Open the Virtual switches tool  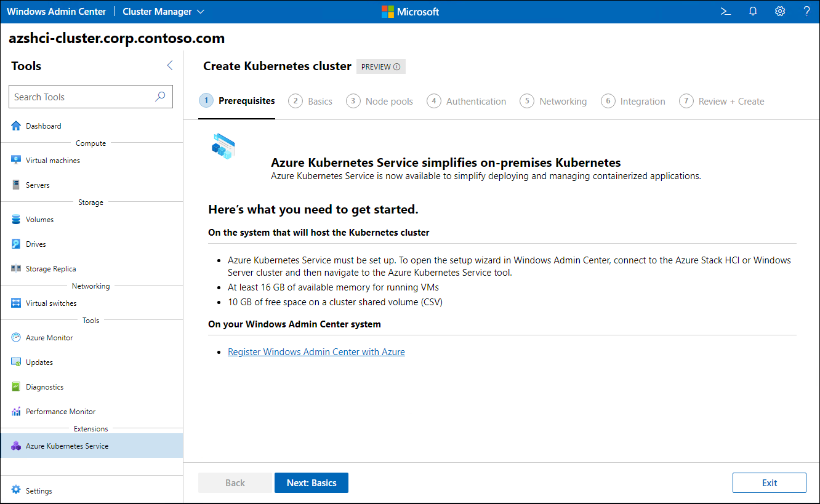[x=52, y=303]
